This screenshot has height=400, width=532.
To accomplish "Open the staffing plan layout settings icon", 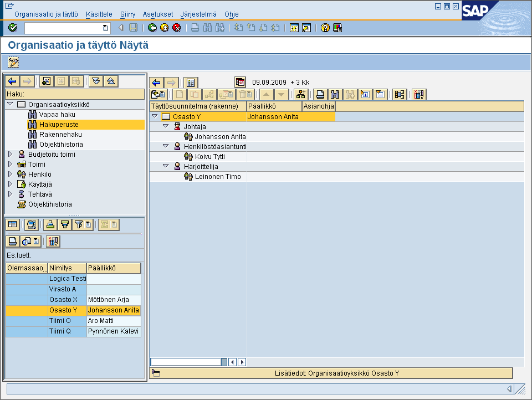I will 419,94.
